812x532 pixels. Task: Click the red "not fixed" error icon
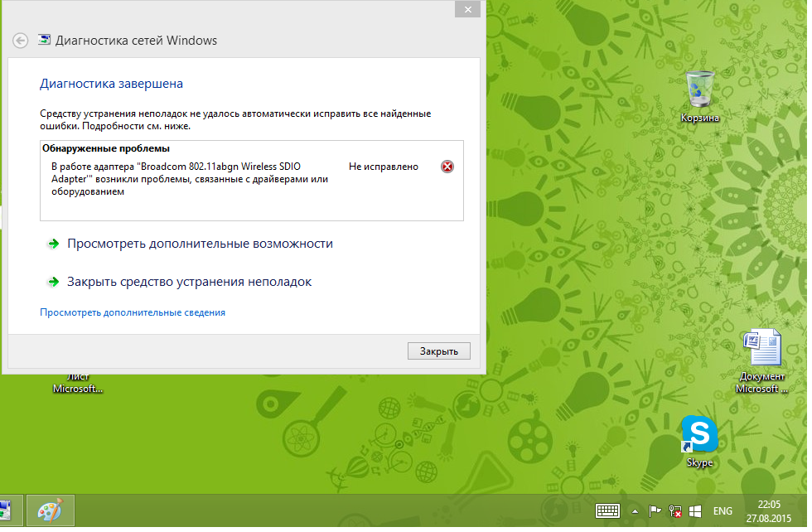pos(447,167)
